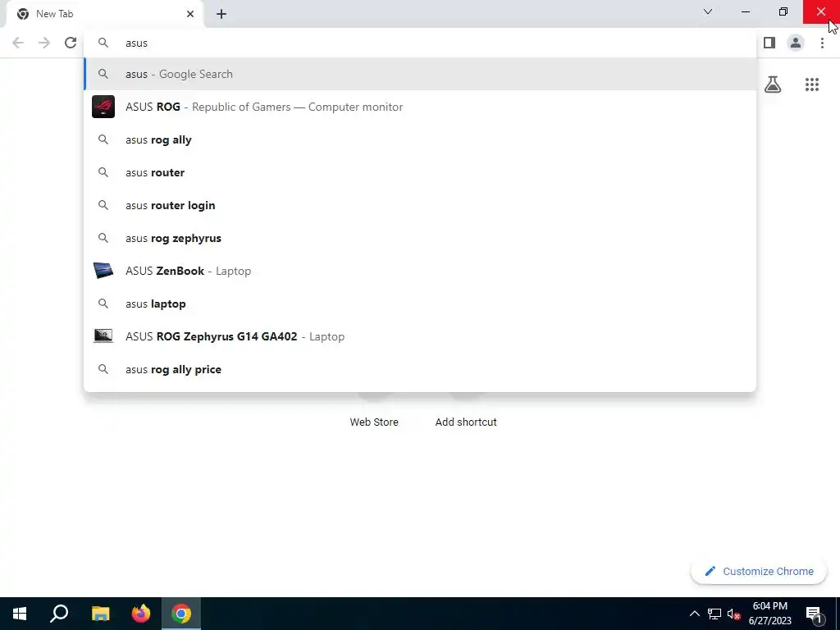Click the Zephyrus G14 laptop thumbnail
The width and height of the screenshot is (840, 630).
pyautogui.click(x=103, y=336)
